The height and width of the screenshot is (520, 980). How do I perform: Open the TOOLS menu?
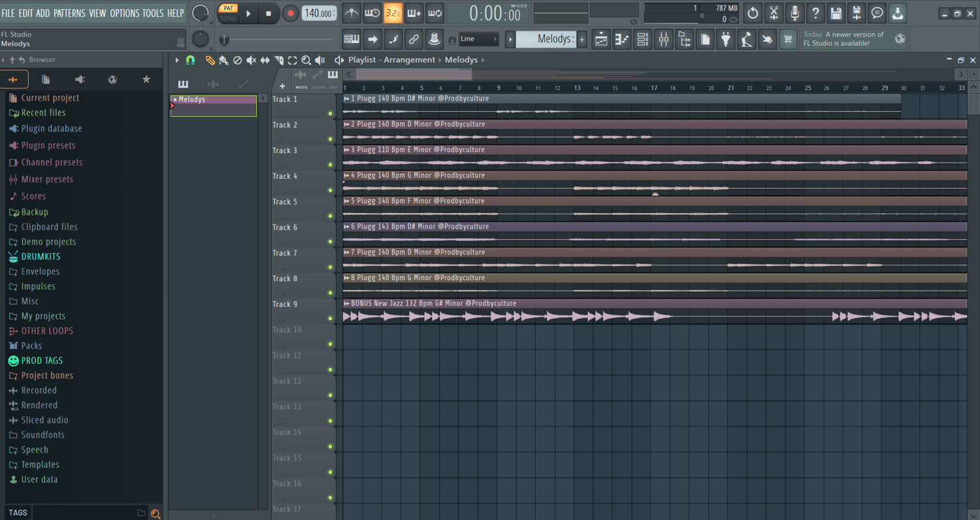153,13
